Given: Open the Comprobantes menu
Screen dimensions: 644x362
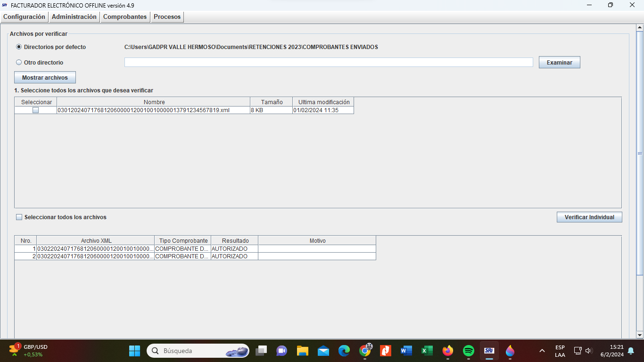Looking at the screenshot, I should coord(125,16).
